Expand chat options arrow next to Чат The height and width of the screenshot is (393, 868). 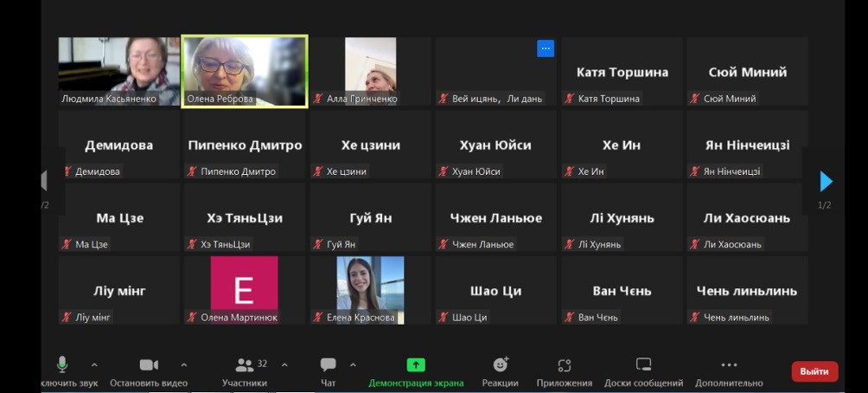354,364
